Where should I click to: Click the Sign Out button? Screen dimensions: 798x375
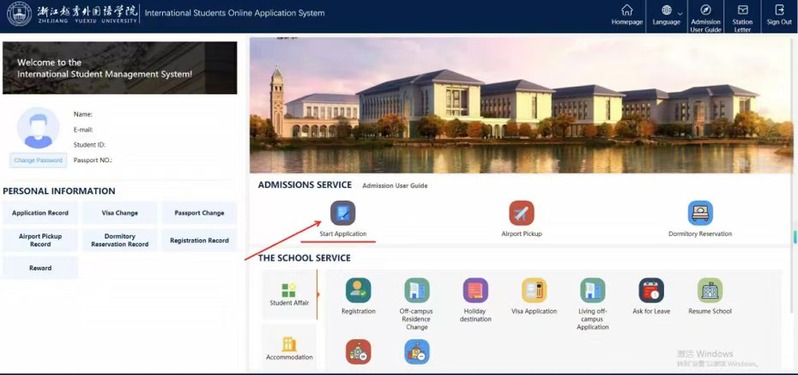[779, 16]
